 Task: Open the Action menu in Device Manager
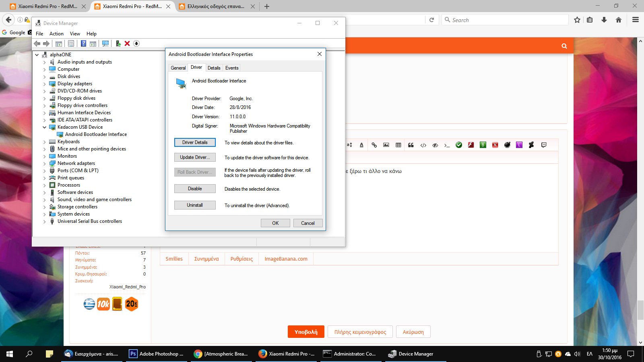tap(56, 34)
